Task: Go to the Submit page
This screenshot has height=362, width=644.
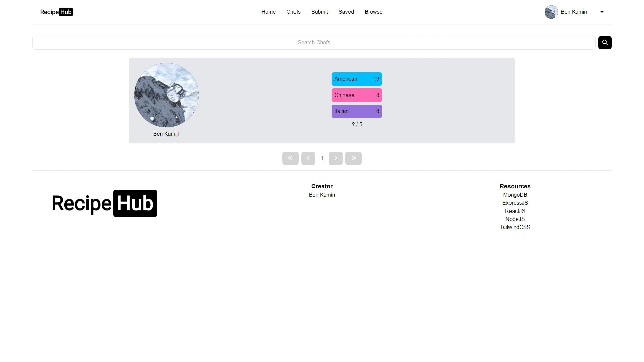Action: pos(319,12)
